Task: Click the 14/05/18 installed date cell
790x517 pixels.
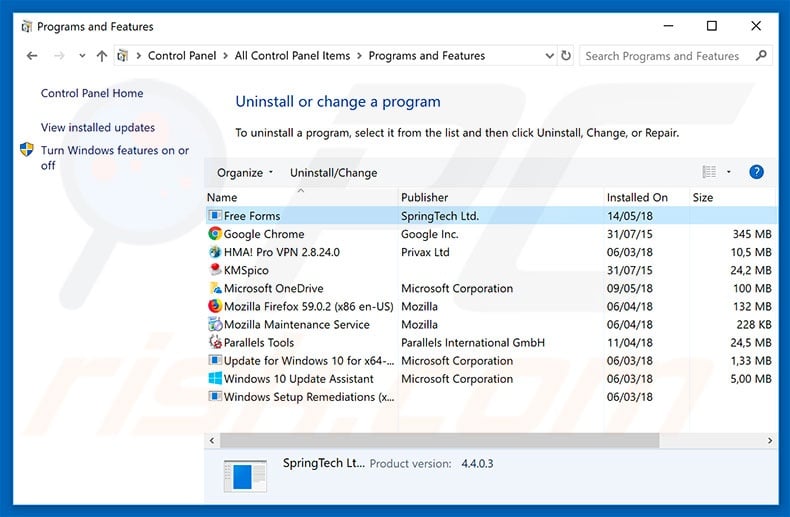Action: [x=629, y=216]
